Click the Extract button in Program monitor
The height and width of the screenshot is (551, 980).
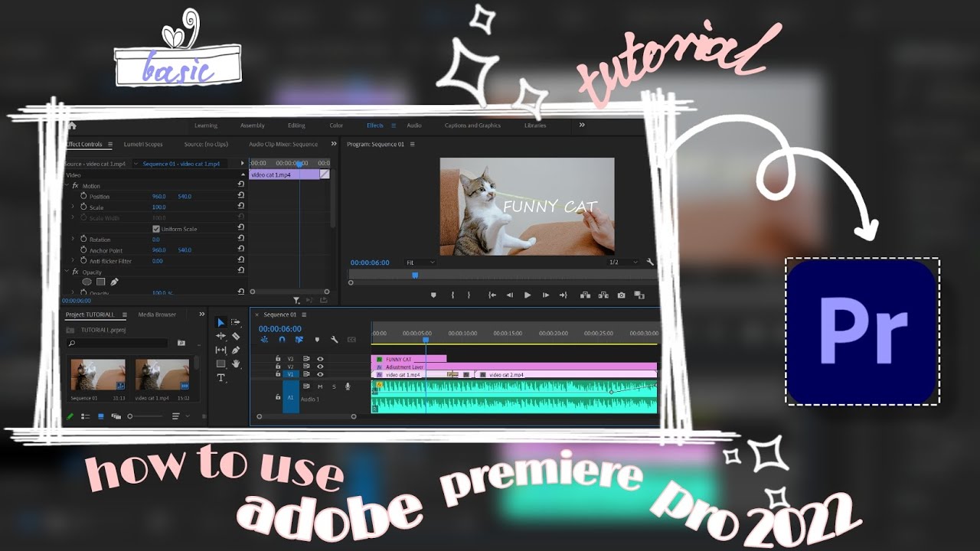click(x=603, y=295)
